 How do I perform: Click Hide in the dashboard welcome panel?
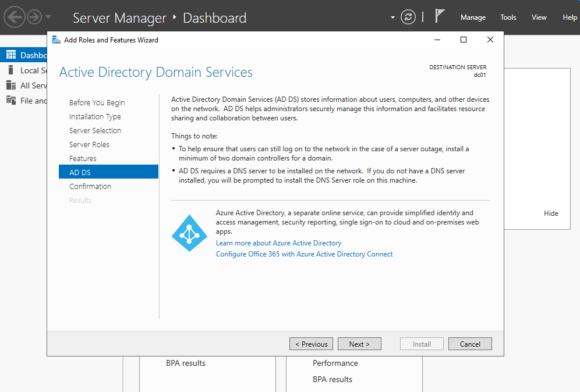point(551,213)
